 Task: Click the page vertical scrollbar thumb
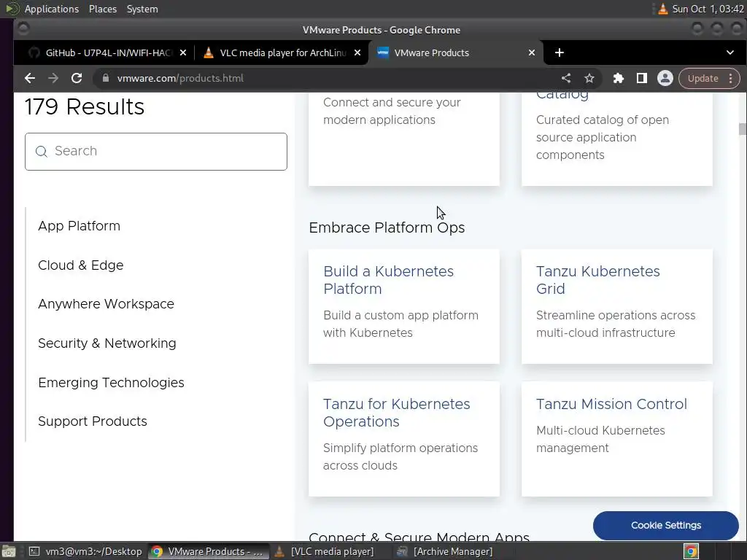pos(743,129)
